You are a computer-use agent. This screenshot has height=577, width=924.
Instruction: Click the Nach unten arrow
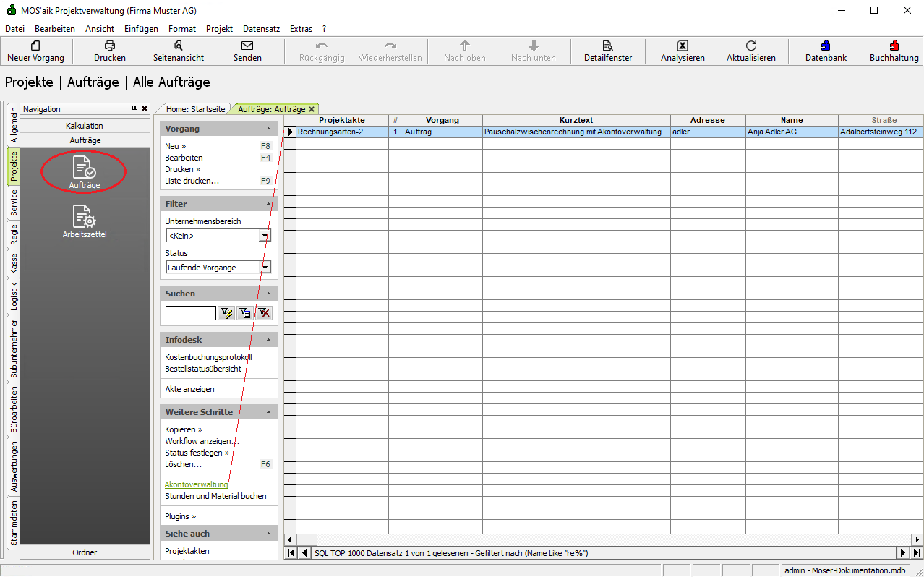534,46
